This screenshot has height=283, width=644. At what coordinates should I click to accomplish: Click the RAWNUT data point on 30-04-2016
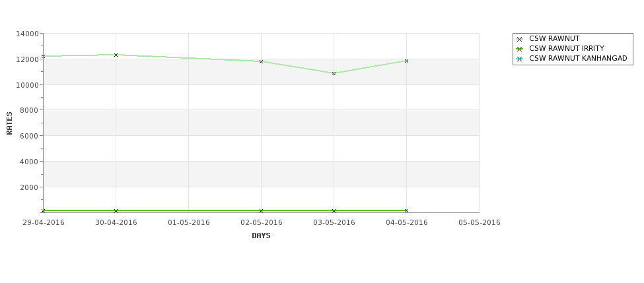116,55
